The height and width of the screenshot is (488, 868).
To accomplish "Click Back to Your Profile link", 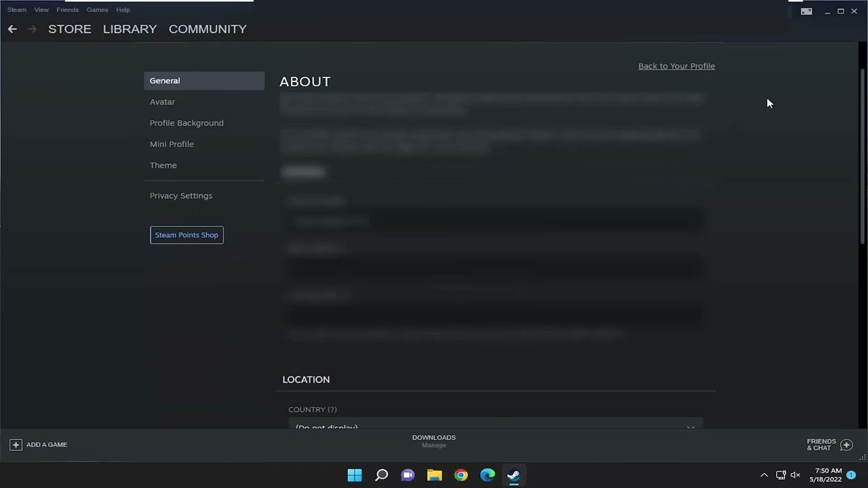I will [676, 66].
